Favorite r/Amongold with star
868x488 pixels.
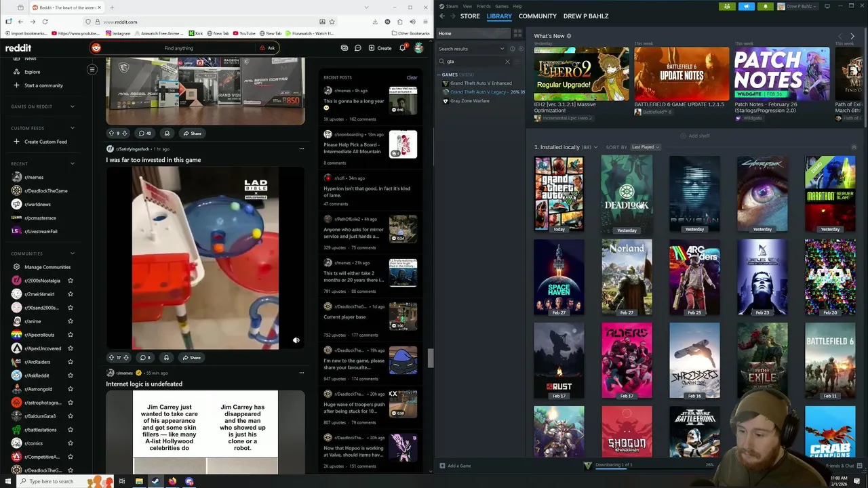tap(70, 389)
